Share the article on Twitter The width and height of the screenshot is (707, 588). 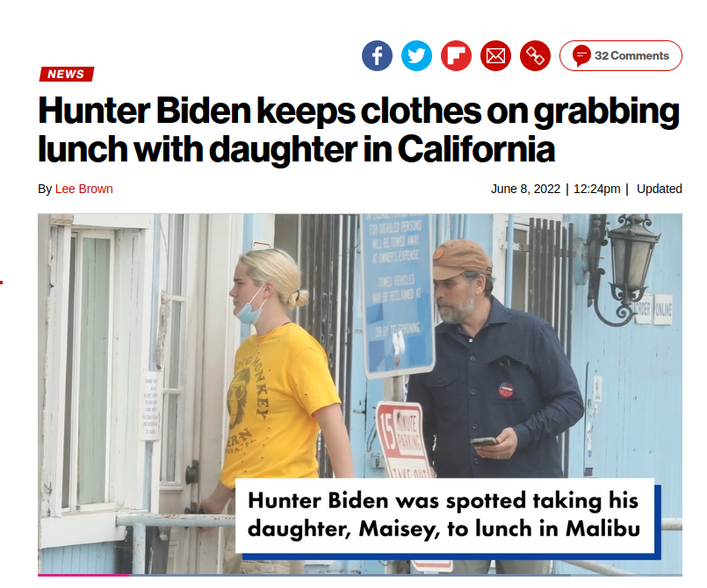coord(416,56)
